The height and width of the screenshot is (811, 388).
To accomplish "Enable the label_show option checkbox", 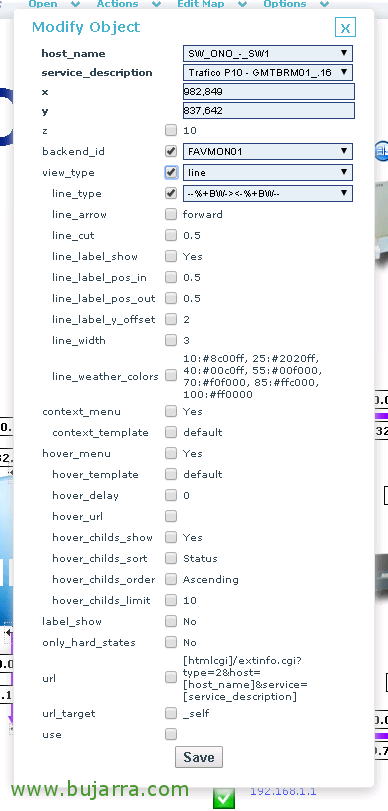I will click(171, 621).
